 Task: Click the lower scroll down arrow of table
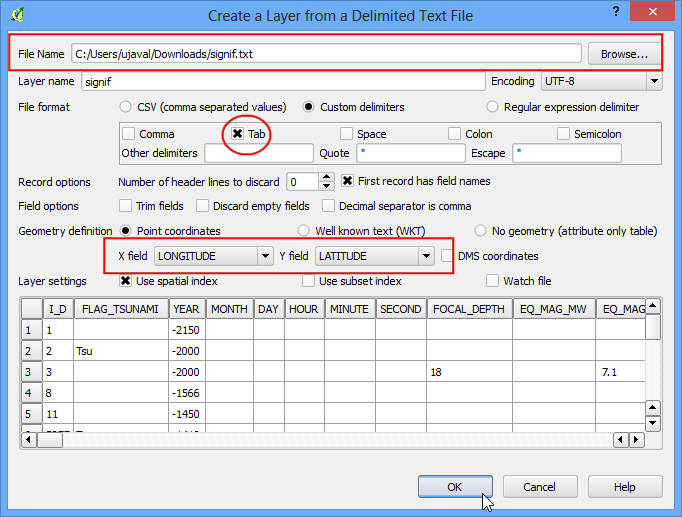652,423
